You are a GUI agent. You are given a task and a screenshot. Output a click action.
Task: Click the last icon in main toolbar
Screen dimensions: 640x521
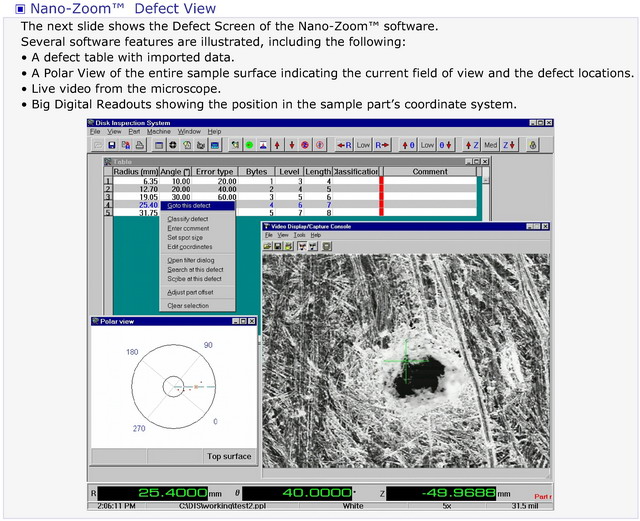(533, 145)
